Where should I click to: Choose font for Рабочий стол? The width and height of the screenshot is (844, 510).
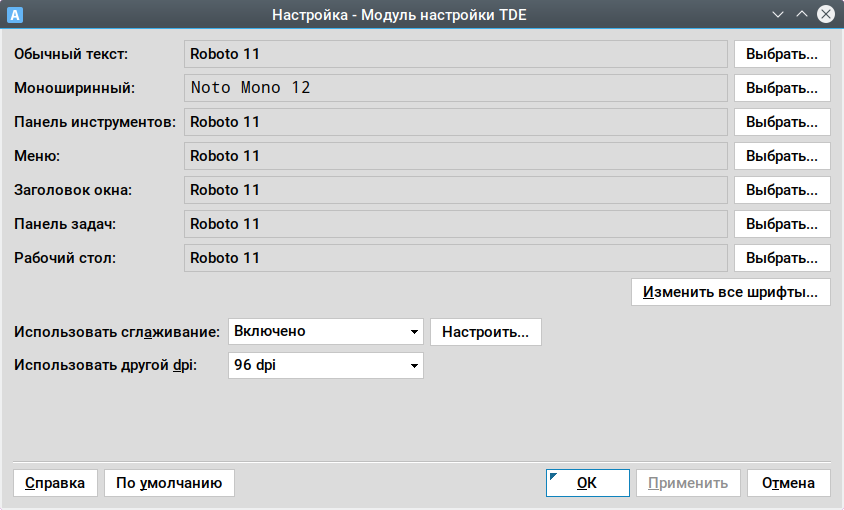(x=782, y=258)
